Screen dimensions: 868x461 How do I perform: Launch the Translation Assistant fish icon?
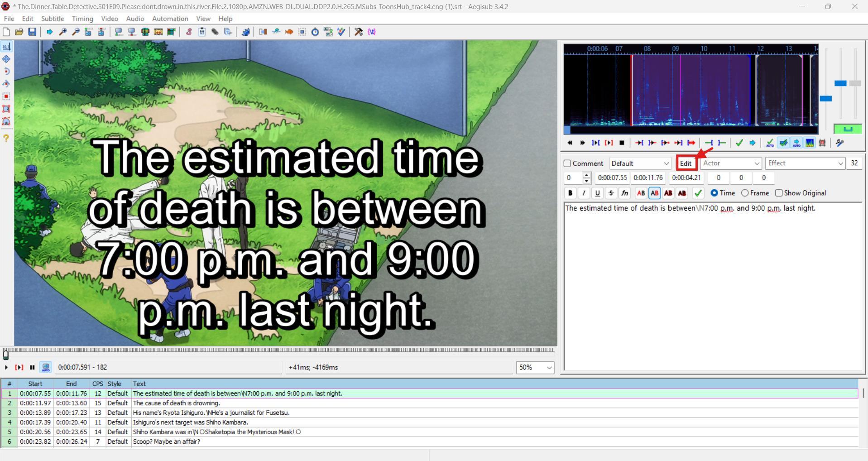point(289,32)
